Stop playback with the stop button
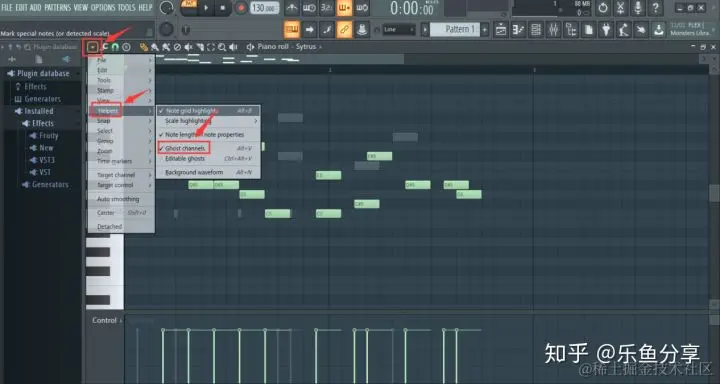The width and height of the screenshot is (720, 384). (x=223, y=8)
